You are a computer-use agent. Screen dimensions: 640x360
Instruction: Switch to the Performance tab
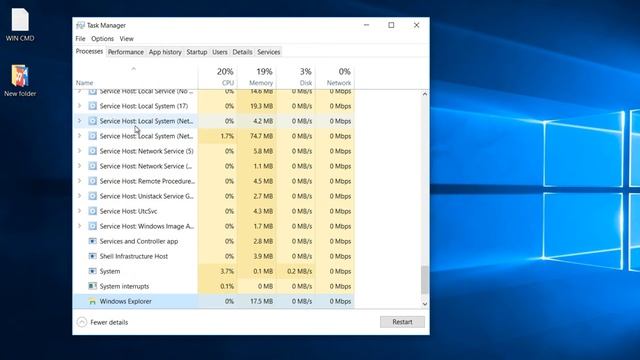click(126, 52)
